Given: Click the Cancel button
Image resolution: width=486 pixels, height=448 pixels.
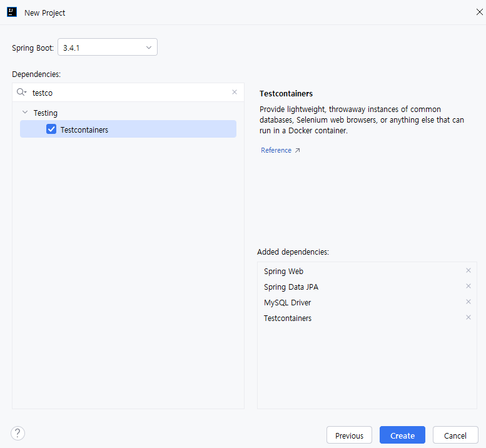Looking at the screenshot, I should click(455, 435).
